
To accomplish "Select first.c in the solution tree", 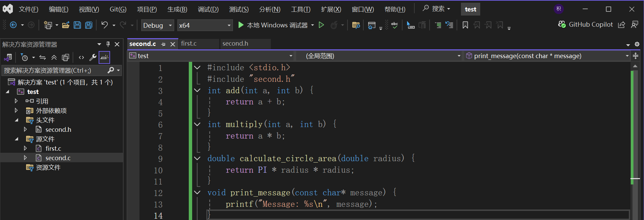I will 53,148.
